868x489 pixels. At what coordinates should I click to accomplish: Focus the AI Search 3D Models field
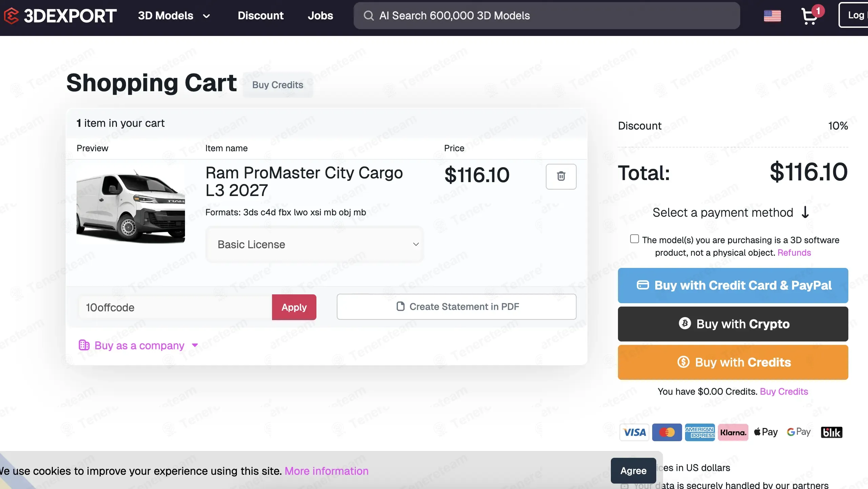[x=546, y=16]
